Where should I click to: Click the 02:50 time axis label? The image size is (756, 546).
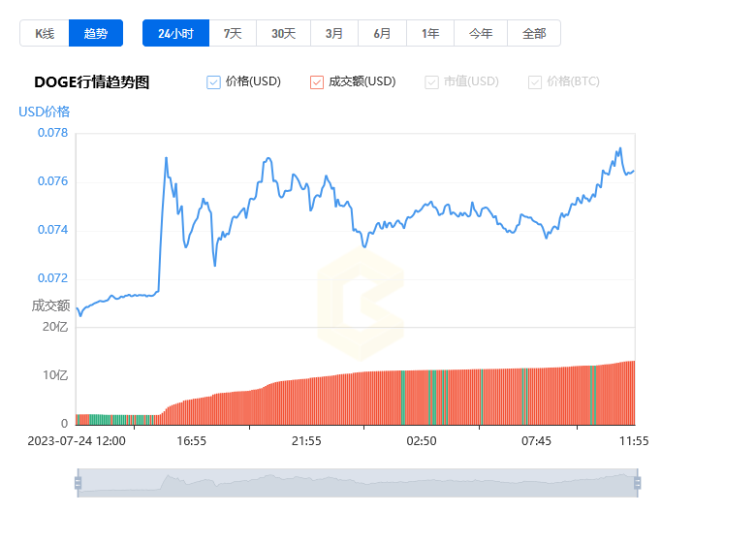pos(422,441)
